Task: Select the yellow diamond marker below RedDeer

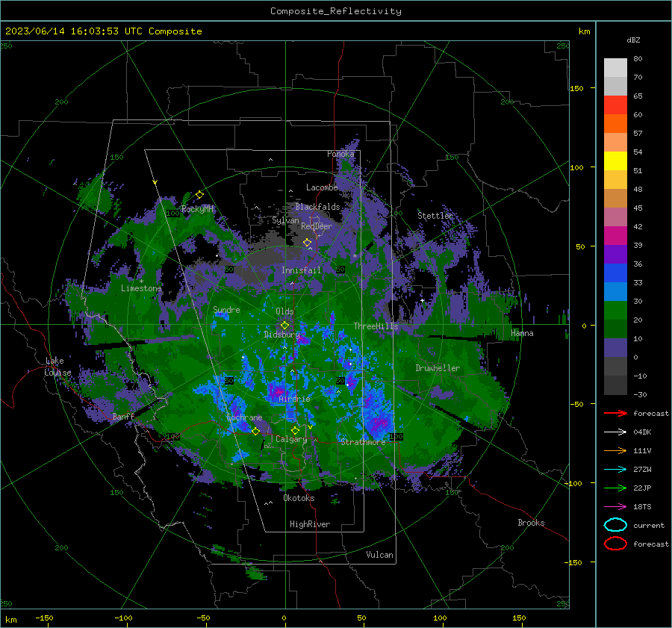Action: tap(307, 243)
